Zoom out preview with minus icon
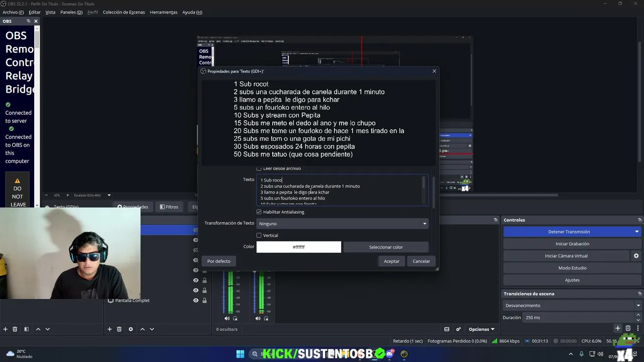Screen dimensions: 644x362 tap(47, 195)
